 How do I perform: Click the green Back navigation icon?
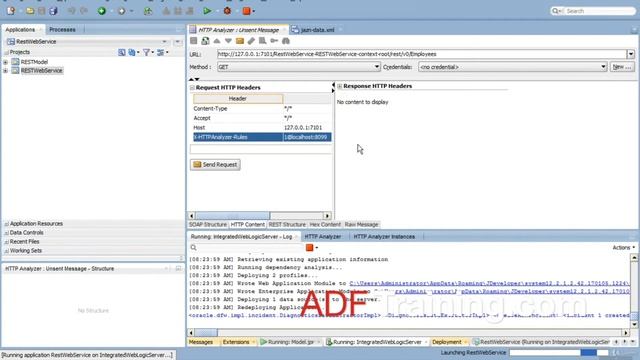[x=102, y=11]
